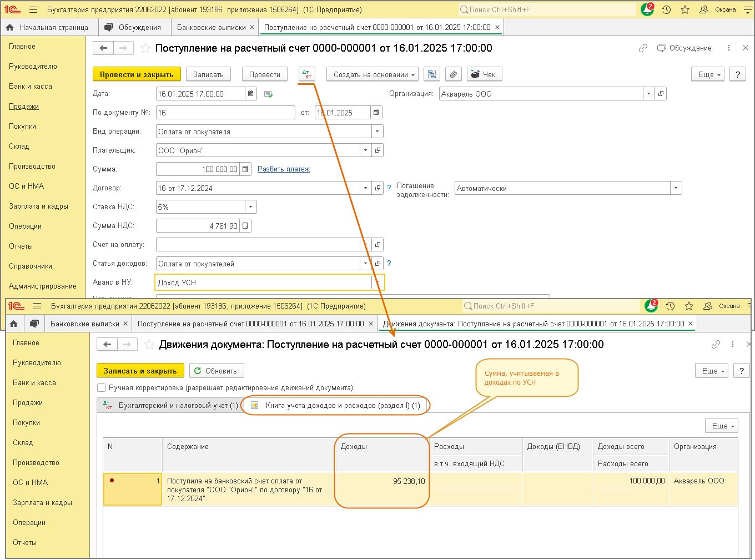Open notifications bell in the upper window
The width and height of the screenshot is (755, 560).
[x=647, y=9]
